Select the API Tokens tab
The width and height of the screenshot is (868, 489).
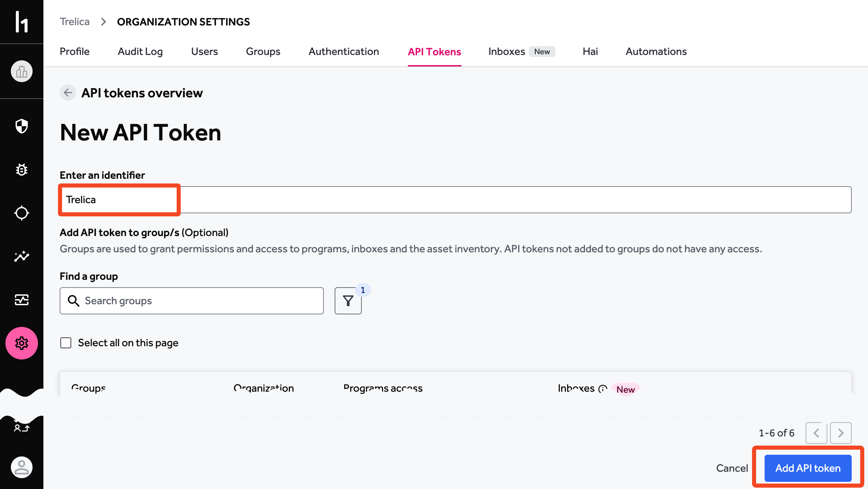pos(434,52)
